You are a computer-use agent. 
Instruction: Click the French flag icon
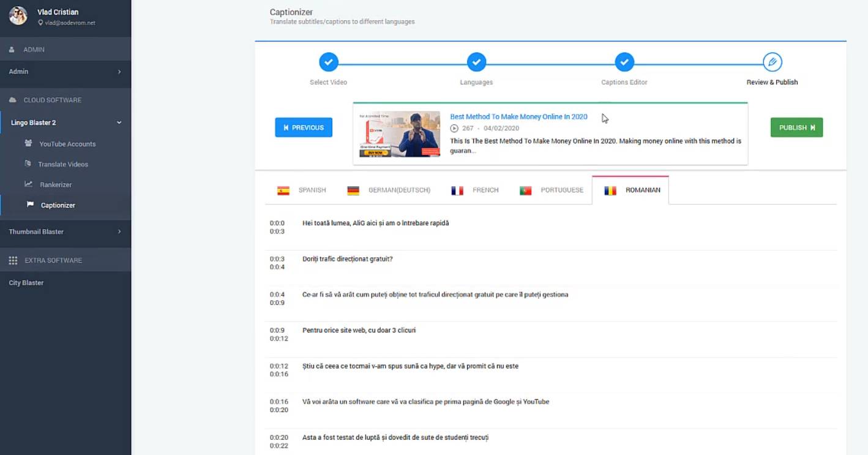click(x=457, y=190)
